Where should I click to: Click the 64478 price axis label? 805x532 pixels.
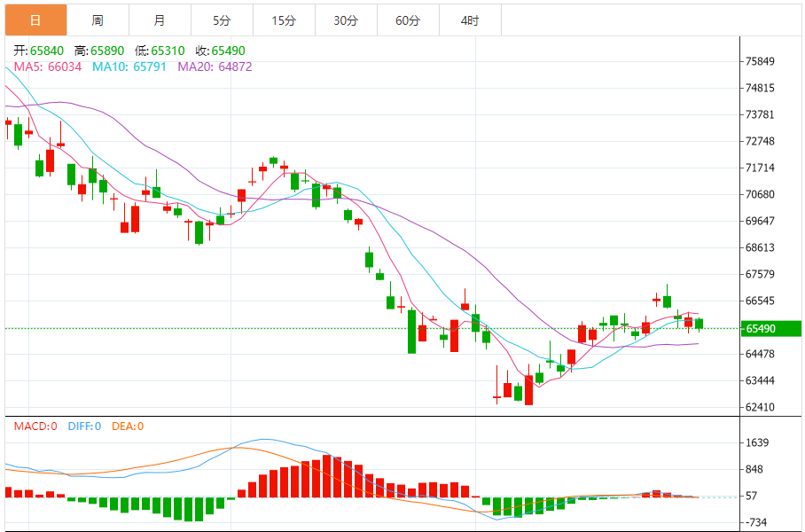pyautogui.click(x=759, y=355)
